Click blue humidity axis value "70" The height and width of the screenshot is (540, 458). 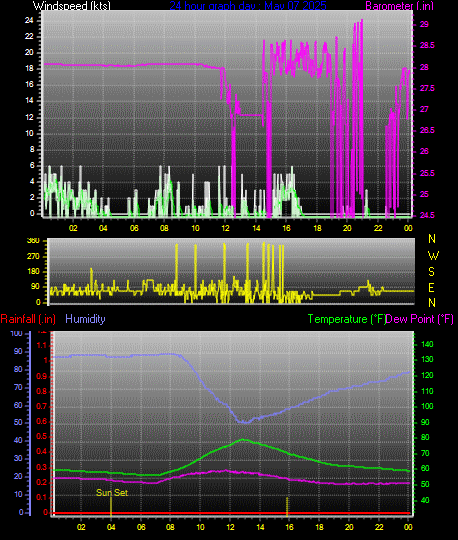coord(18,387)
